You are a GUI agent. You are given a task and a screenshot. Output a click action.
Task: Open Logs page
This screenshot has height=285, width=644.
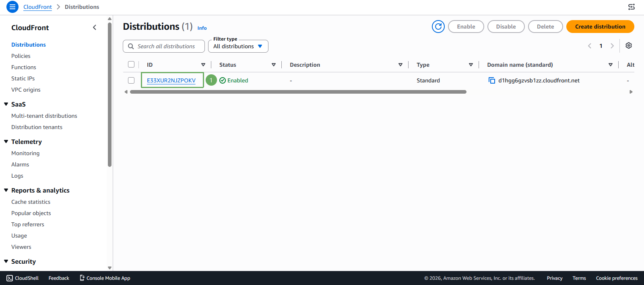17,176
